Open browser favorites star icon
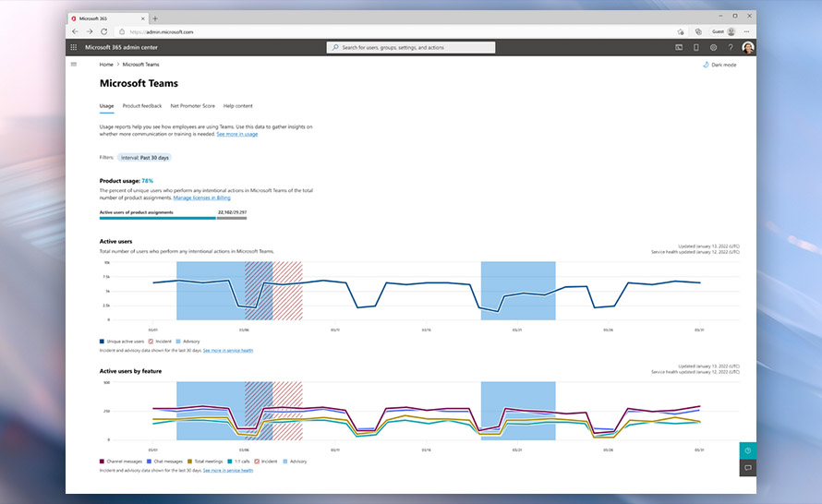This screenshot has height=504, width=822. tap(681, 32)
